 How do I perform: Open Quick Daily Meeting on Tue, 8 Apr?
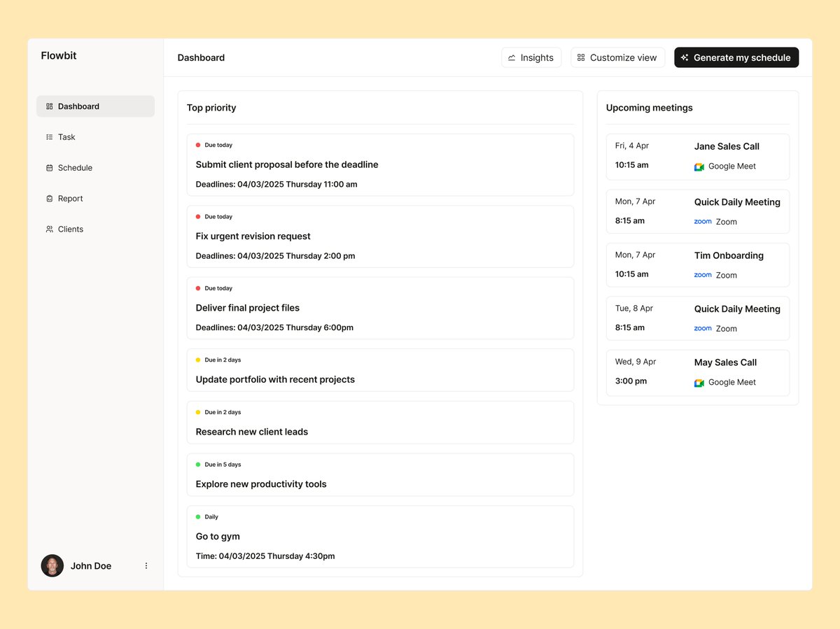click(698, 318)
